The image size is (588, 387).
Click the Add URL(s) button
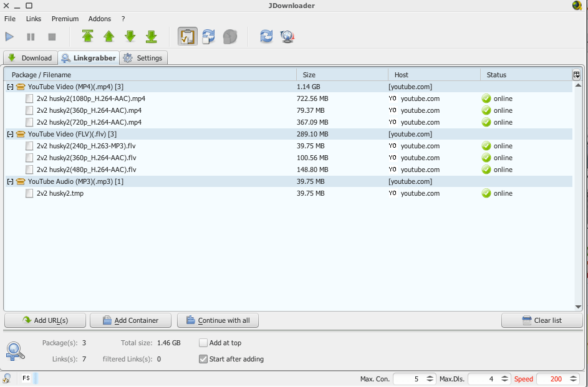[45, 320]
